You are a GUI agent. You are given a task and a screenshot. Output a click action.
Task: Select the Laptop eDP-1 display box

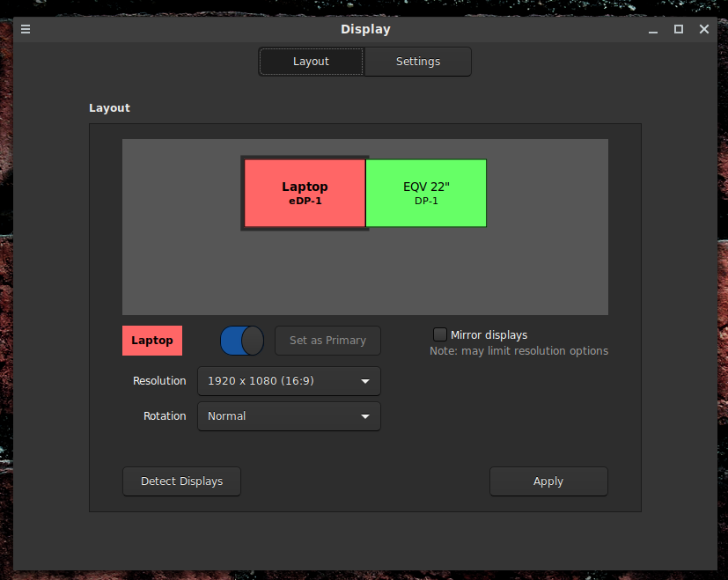click(x=305, y=193)
